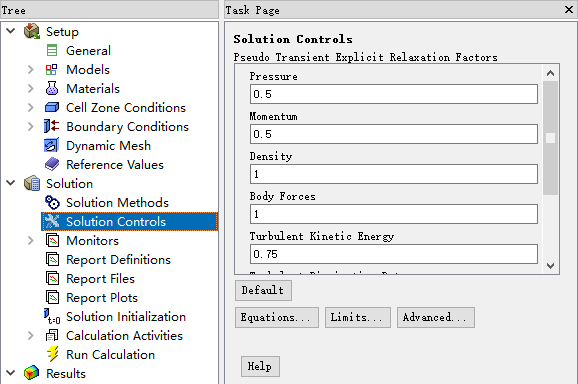Click the Solution Controls heading text

click(x=293, y=39)
